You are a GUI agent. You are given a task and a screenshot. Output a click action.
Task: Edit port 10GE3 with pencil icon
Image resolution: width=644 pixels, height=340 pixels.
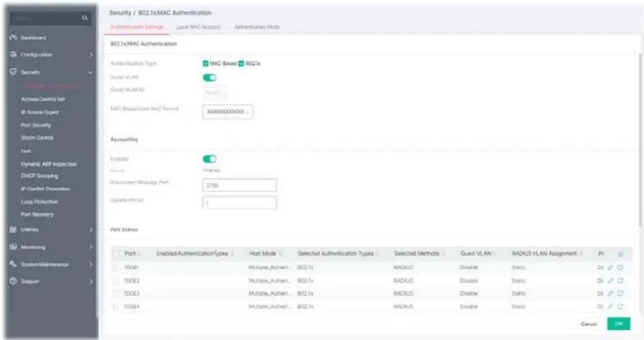pyautogui.click(x=610, y=294)
